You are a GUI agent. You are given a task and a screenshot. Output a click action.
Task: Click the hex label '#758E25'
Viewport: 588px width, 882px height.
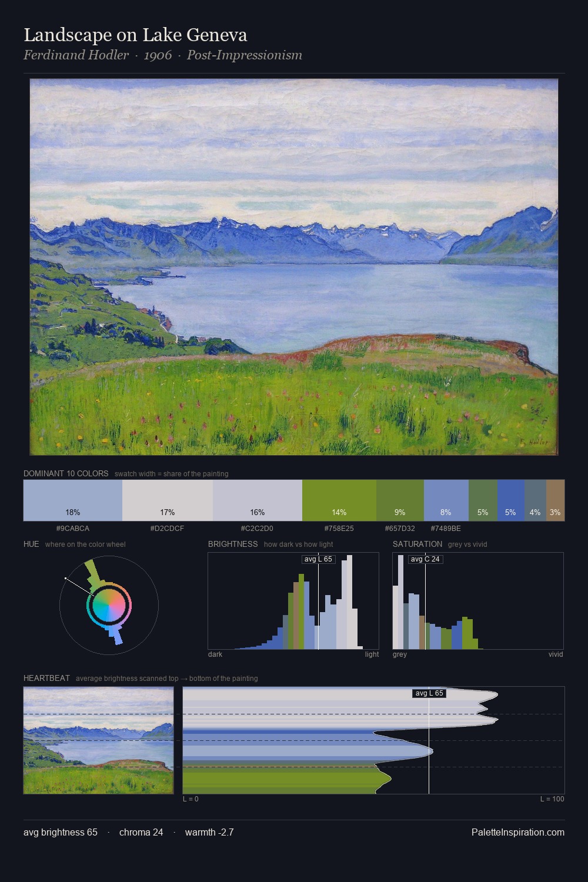tap(339, 529)
